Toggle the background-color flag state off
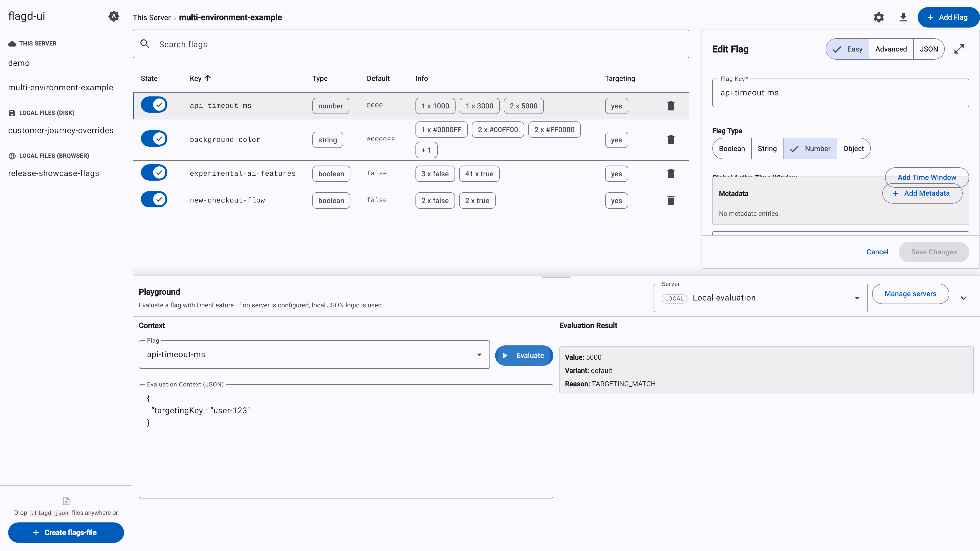Image resolution: width=980 pixels, height=551 pixels. pos(154,139)
